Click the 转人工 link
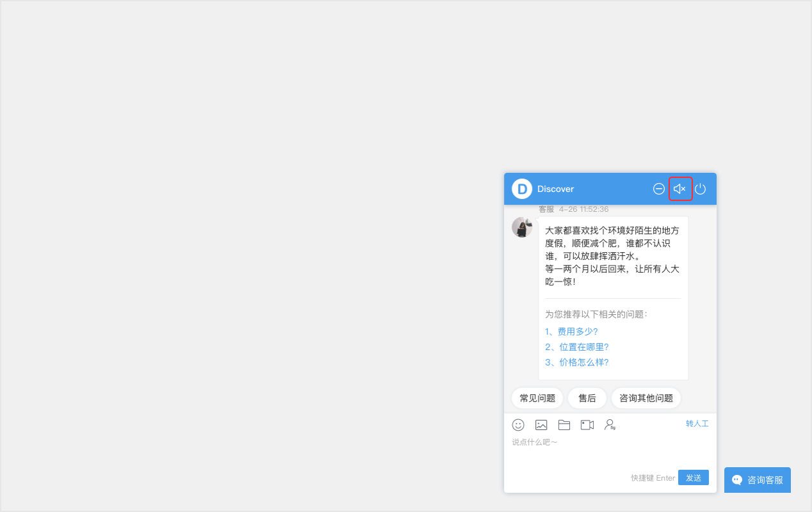This screenshot has width=812, height=512. [697, 424]
